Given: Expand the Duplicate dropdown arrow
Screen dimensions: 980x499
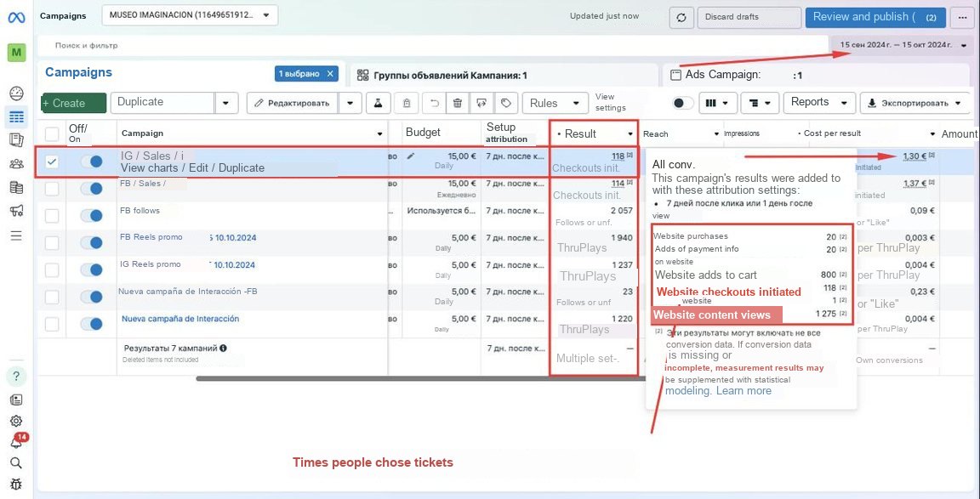Looking at the screenshot, I should click(x=226, y=103).
